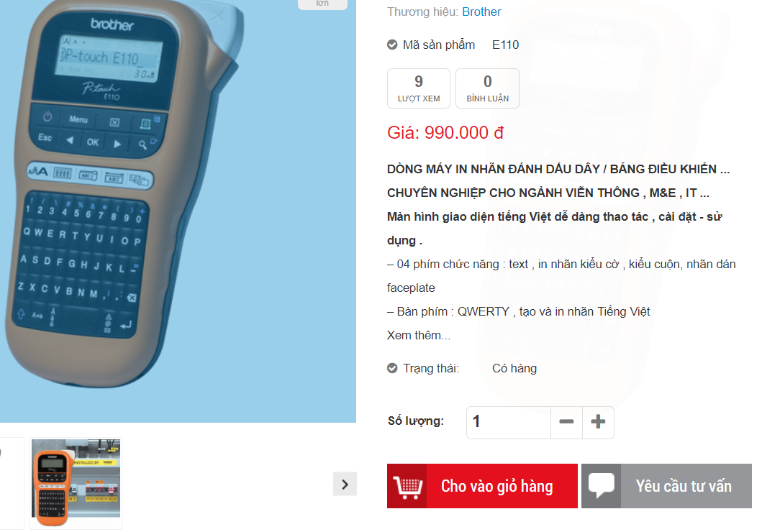Screen dimensions: 762x532
Task: Click the checkmark icon beside Mã sản phẩm
Action: tap(392, 45)
